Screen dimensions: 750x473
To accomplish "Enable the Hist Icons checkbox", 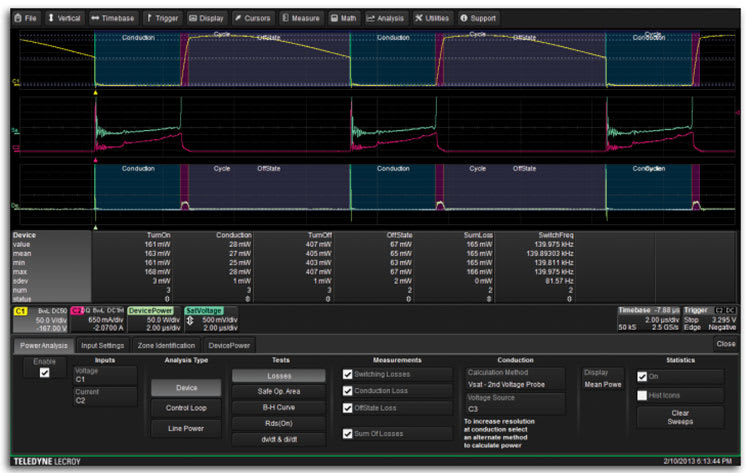I will click(x=642, y=395).
